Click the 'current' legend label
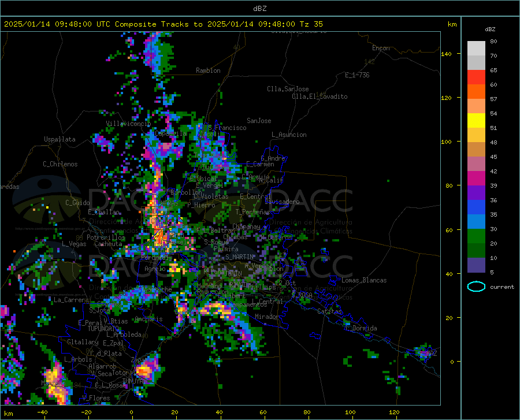 point(502,287)
